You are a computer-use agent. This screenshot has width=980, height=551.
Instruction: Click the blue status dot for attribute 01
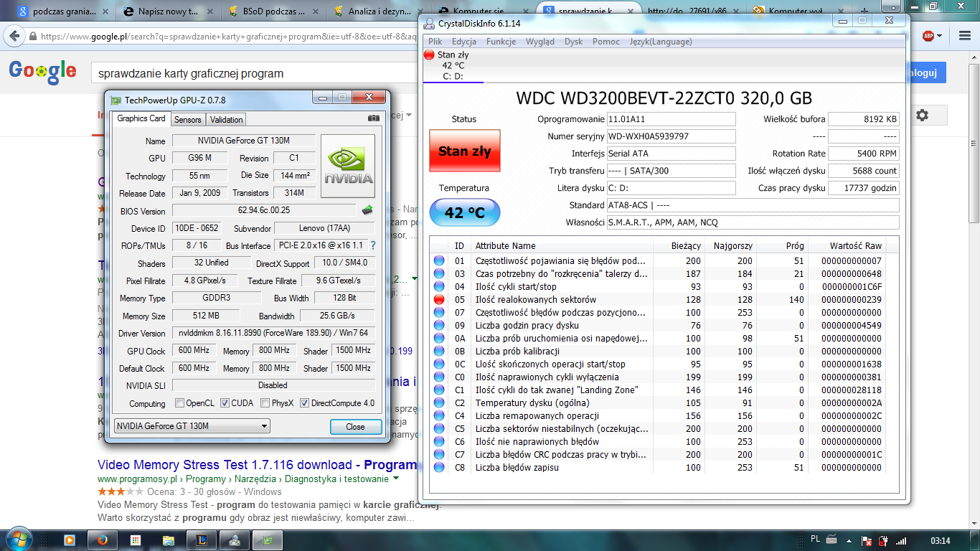pyautogui.click(x=439, y=260)
